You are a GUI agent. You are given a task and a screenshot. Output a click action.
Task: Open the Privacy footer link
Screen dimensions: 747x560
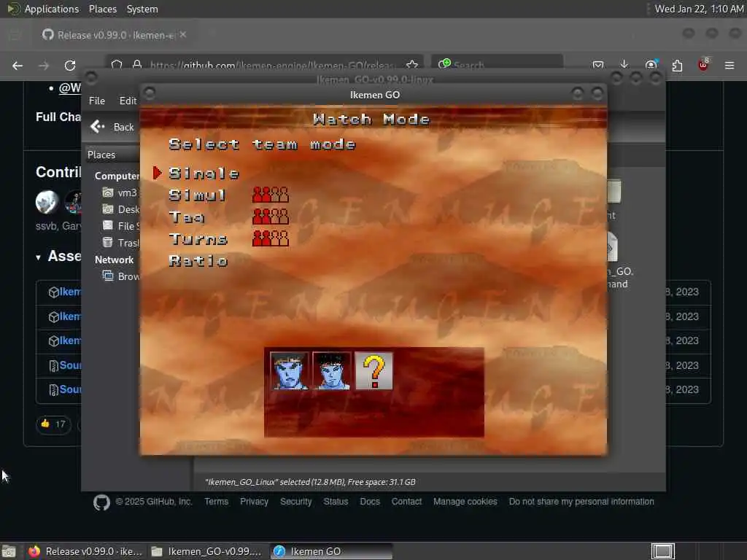click(254, 502)
